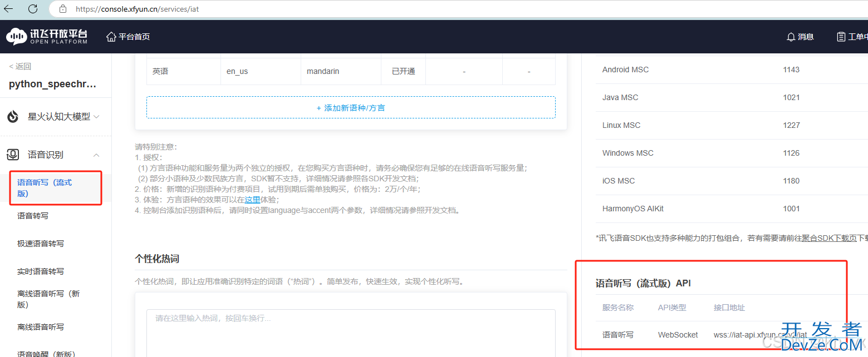
Task: Click the 1143 value
Action: (791, 70)
